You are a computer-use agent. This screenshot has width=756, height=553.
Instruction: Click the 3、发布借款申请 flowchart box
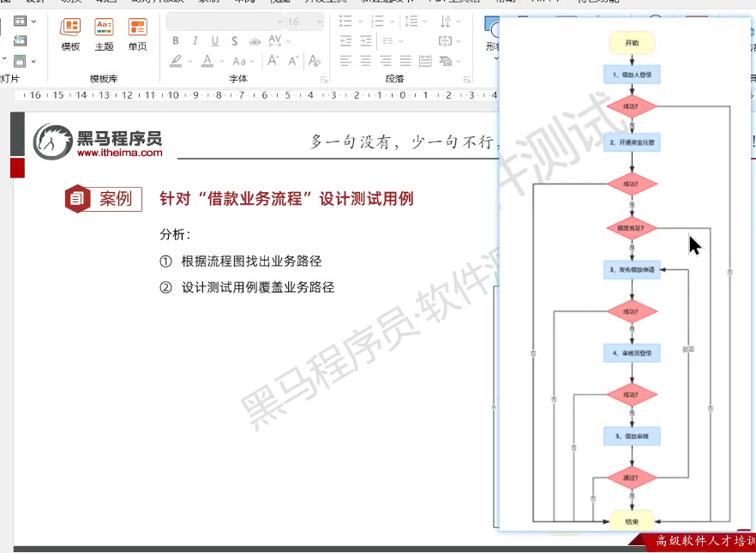[x=632, y=270]
